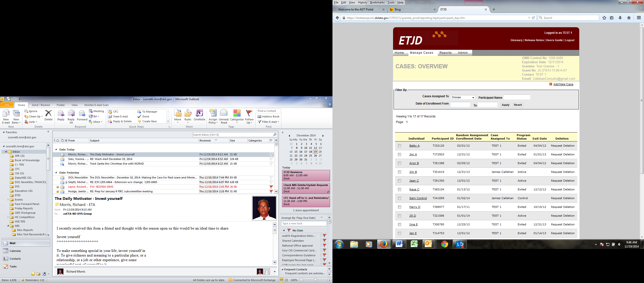Open the OneNote icon in the ribbon
This screenshot has width=644, height=283.
tap(199, 114)
